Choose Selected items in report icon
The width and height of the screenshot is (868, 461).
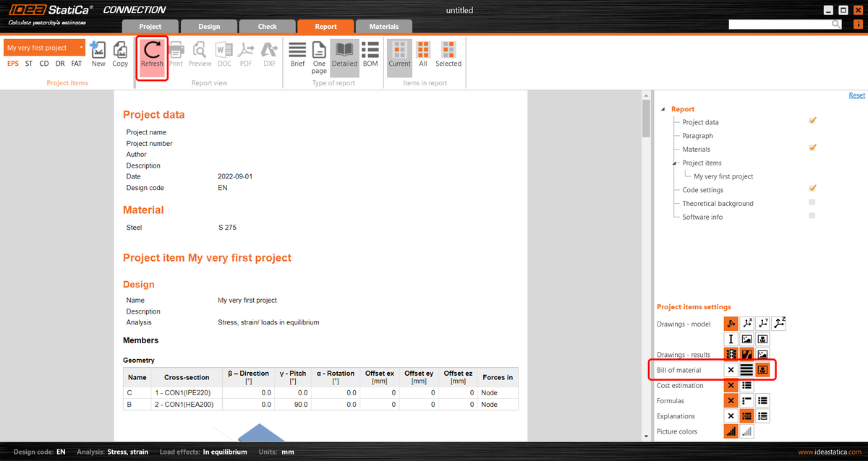pyautogui.click(x=448, y=54)
